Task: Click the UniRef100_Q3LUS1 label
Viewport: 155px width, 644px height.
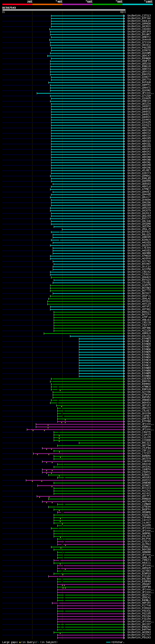Action: point(139,336)
